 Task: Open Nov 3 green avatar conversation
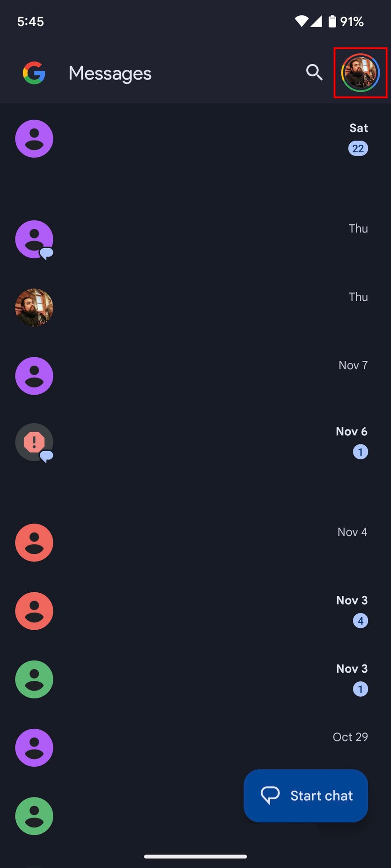34,679
